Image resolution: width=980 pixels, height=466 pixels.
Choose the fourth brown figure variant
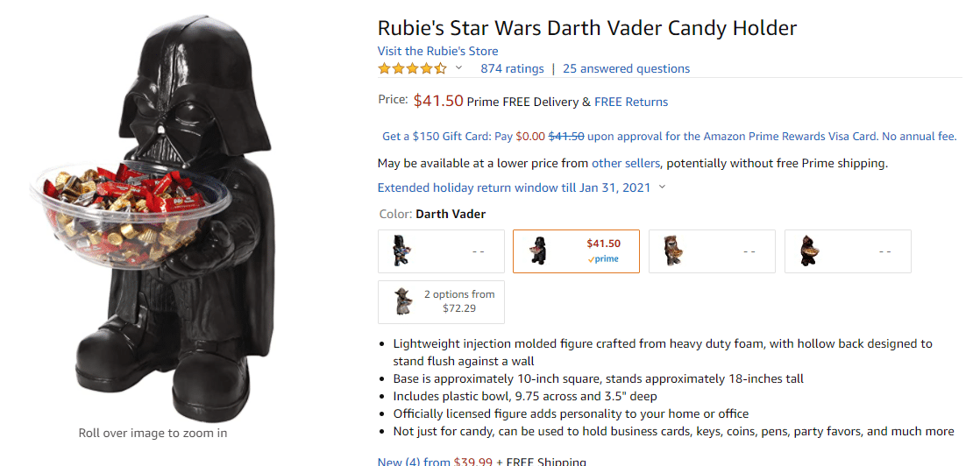coord(848,251)
